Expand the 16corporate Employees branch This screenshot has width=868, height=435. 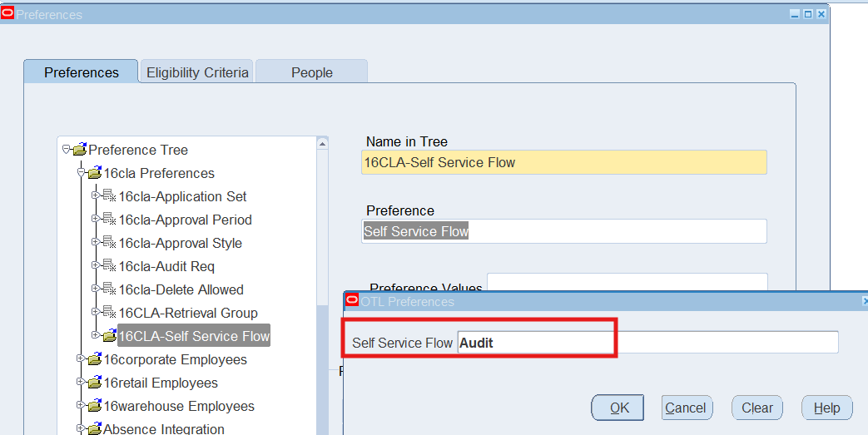point(81,360)
